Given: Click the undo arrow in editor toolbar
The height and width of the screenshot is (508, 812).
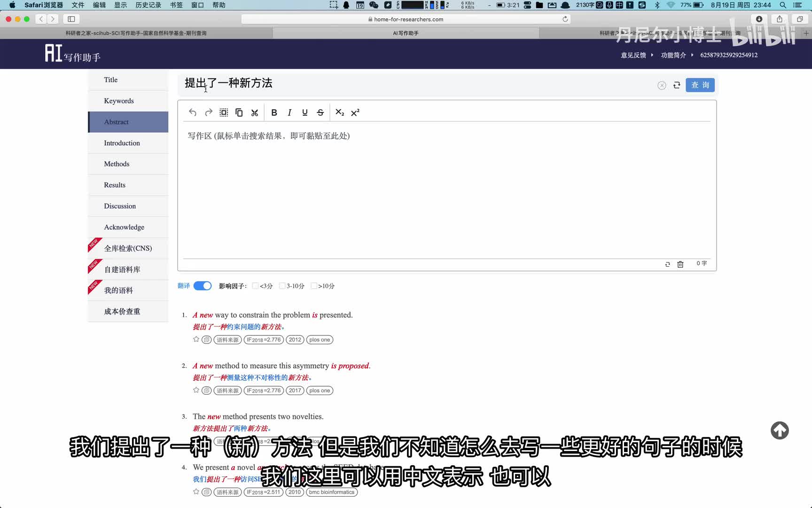Looking at the screenshot, I should pyautogui.click(x=193, y=112).
